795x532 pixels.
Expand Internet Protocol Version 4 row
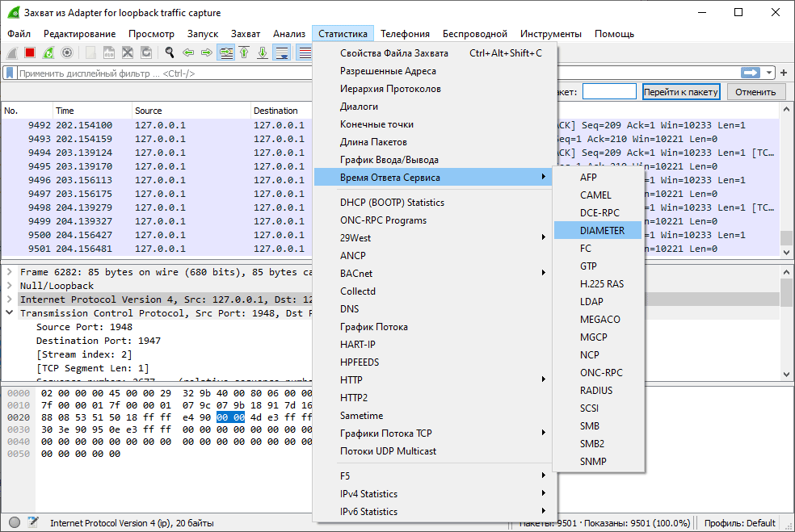tap(9, 300)
